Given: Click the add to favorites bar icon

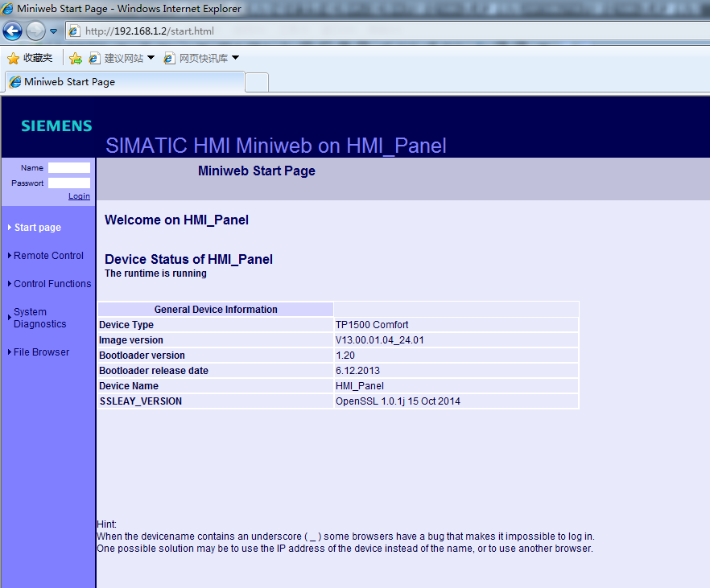Looking at the screenshot, I should tap(76, 58).
